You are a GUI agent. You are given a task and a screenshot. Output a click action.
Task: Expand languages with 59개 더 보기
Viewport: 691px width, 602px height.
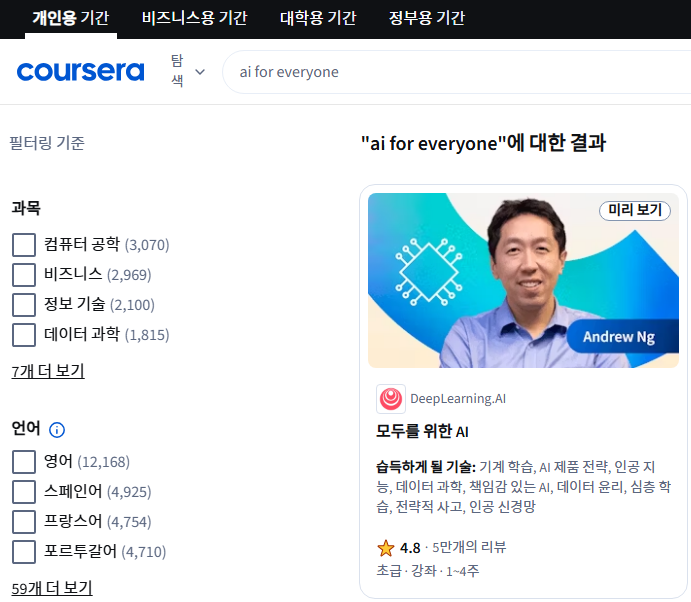(x=52, y=588)
